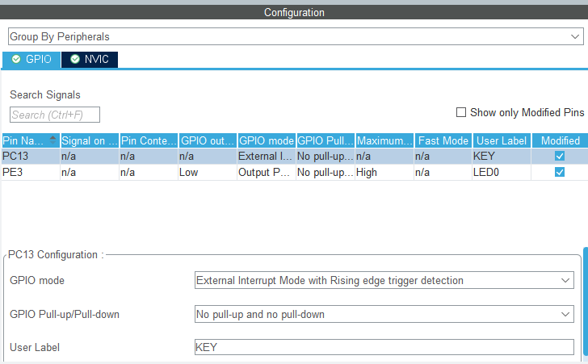Sort by Pin Context column header
The width and height of the screenshot is (588, 364).
point(149,140)
